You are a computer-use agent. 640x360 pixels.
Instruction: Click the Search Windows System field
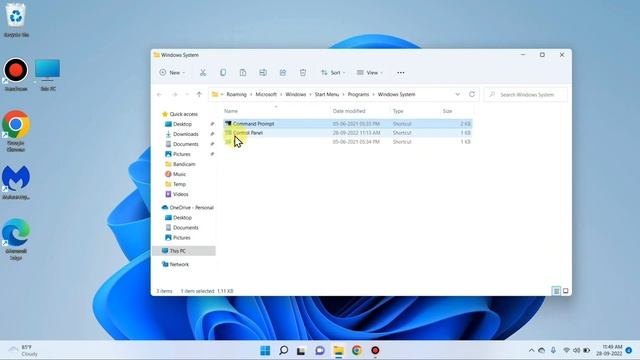(x=526, y=94)
